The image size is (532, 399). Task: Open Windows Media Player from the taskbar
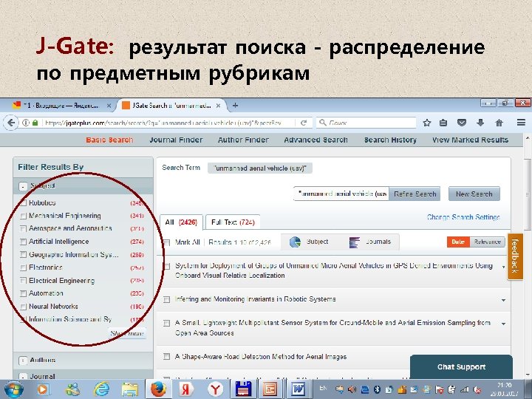pos(43,389)
